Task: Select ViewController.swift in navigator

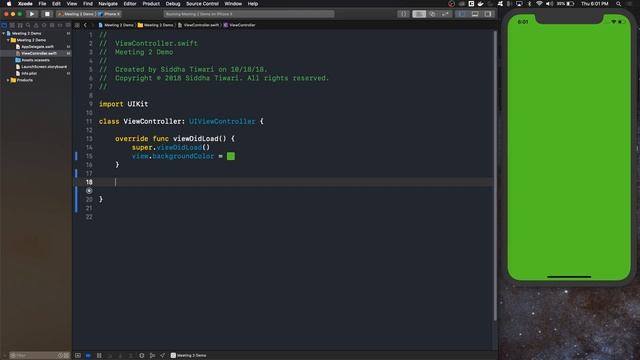Action: (x=39, y=53)
